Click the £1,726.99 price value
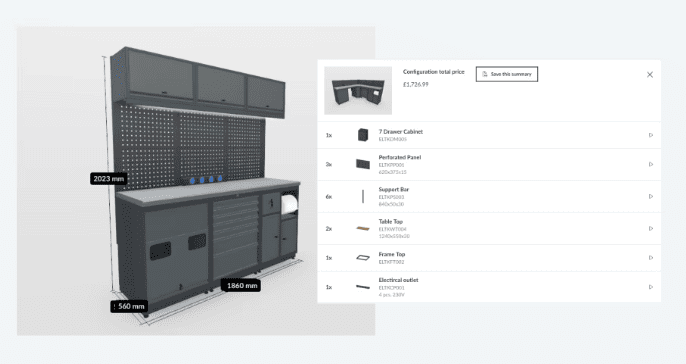Viewport: 686px width, 364px height. pyautogui.click(x=416, y=84)
